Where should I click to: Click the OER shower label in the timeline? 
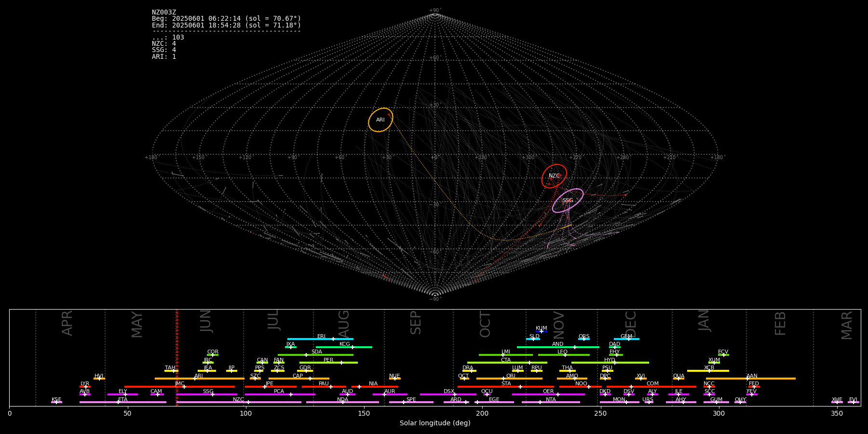pos(548,392)
